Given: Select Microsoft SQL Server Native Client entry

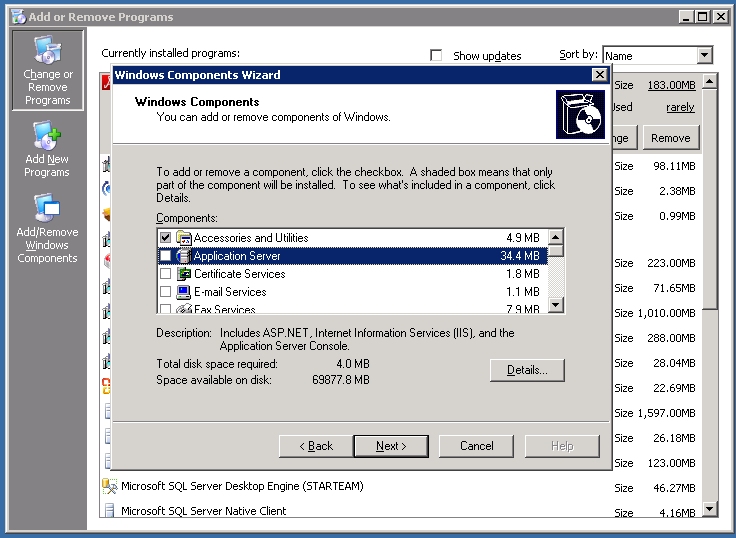Looking at the screenshot, I should pos(203,511).
